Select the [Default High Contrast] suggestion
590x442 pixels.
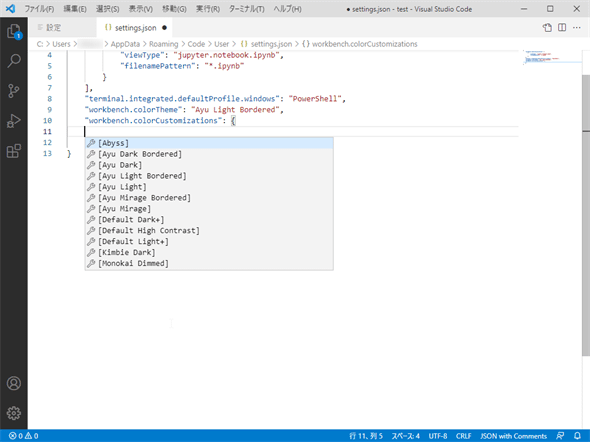[x=209, y=230]
